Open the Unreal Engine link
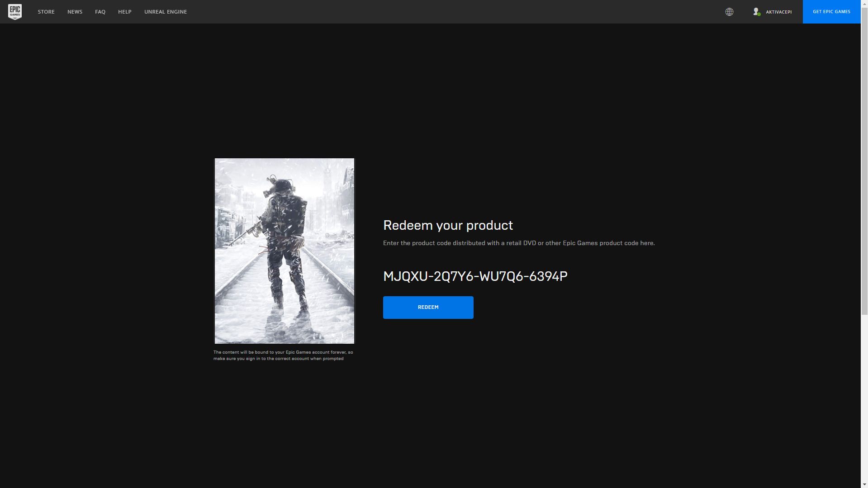The width and height of the screenshot is (868, 488). click(x=166, y=12)
